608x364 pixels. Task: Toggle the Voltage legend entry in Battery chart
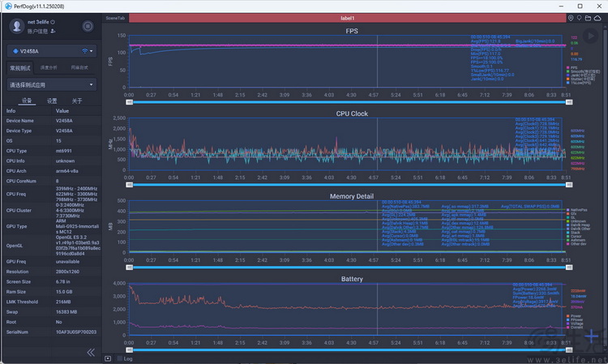pos(575,323)
